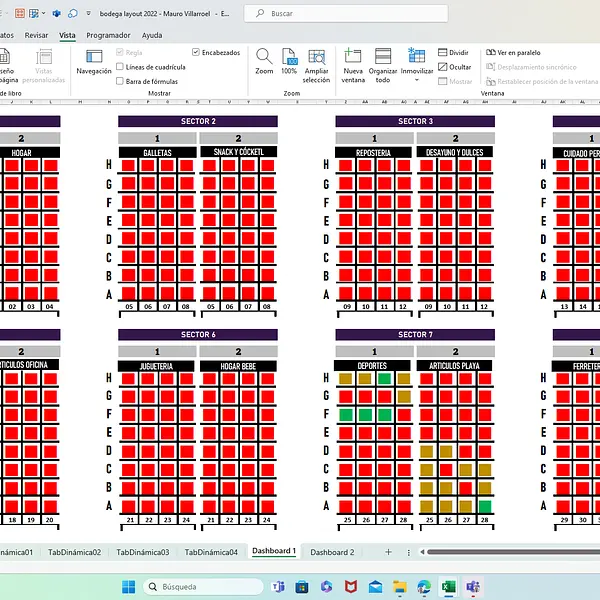Click the SECTOR 2 header
The height and width of the screenshot is (600, 600).
pos(198,121)
